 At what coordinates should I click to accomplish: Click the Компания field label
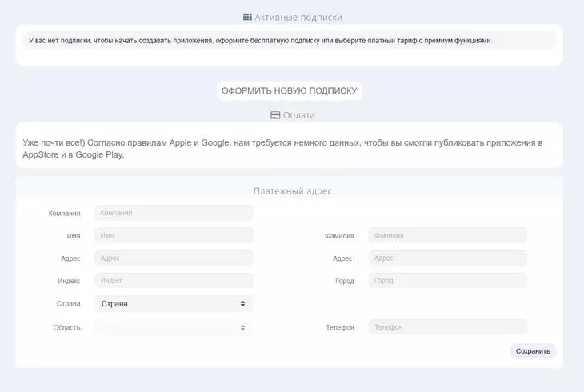coord(64,214)
